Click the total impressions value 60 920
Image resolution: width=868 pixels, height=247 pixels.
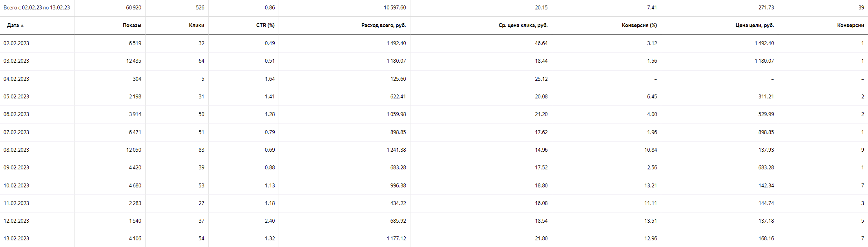[133, 8]
